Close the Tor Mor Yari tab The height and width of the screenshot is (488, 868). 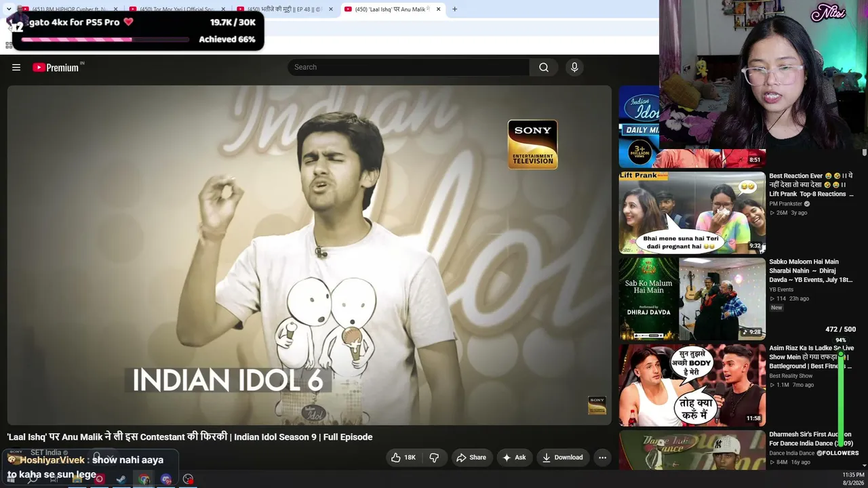tap(223, 9)
